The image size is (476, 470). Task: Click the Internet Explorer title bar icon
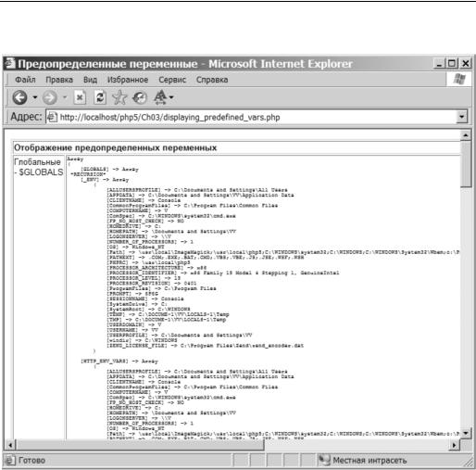click(x=9, y=63)
